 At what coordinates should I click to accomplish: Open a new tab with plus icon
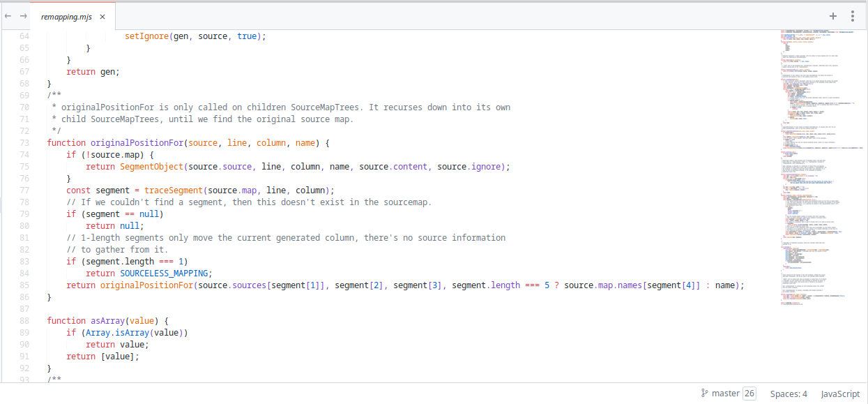point(832,16)
